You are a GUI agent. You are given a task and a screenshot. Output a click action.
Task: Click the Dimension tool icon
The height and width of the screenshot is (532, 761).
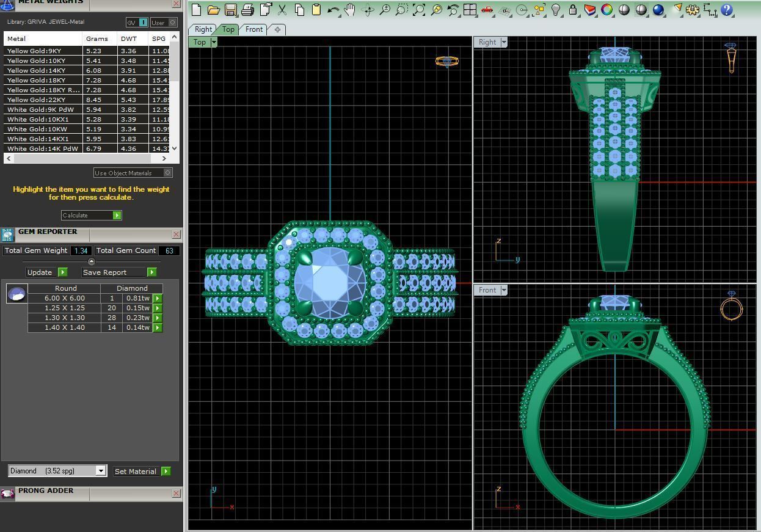coord(710,10)
